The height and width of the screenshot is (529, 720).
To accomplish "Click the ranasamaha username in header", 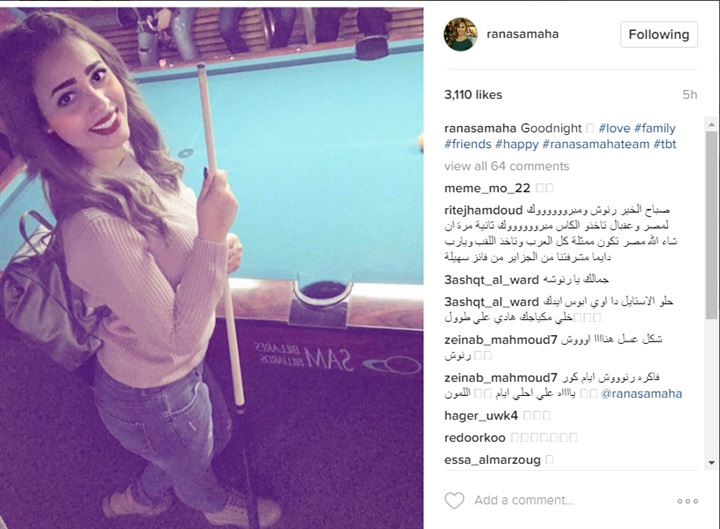I will [x=523, y=34].
